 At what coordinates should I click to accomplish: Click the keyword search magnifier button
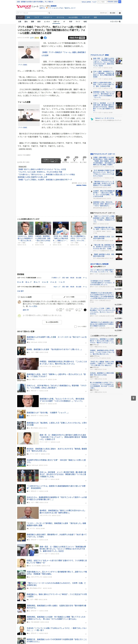click(49, 13)
